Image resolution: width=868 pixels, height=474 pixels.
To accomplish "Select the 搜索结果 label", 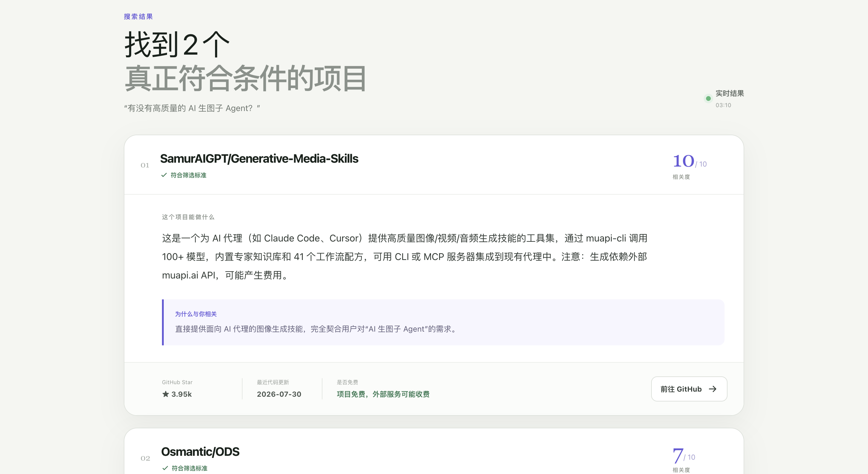I will [138, 16].
